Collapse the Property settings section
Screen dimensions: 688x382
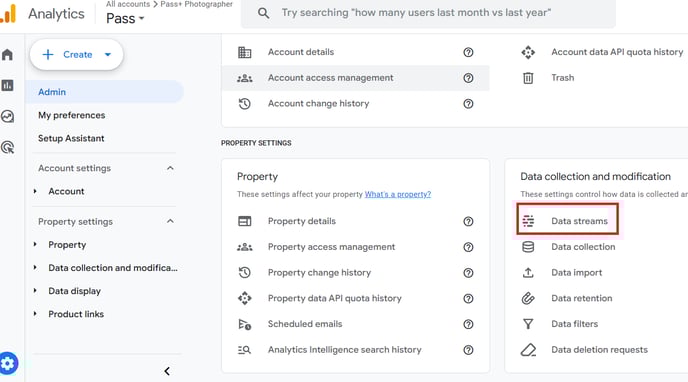click(x=170, y=221)
